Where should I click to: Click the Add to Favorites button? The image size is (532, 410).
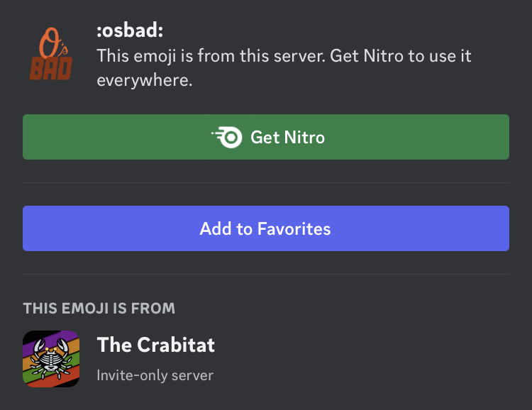click(x=266, y=228)
